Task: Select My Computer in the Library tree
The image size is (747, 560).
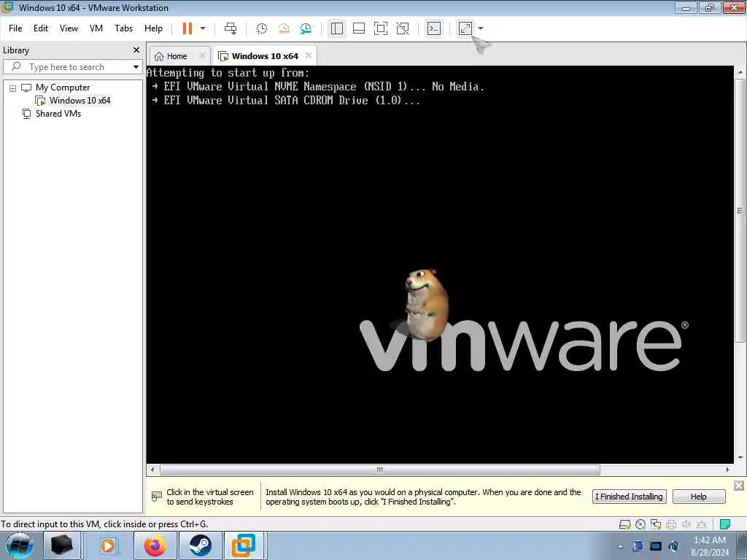Action: click(x=63, y=87)
